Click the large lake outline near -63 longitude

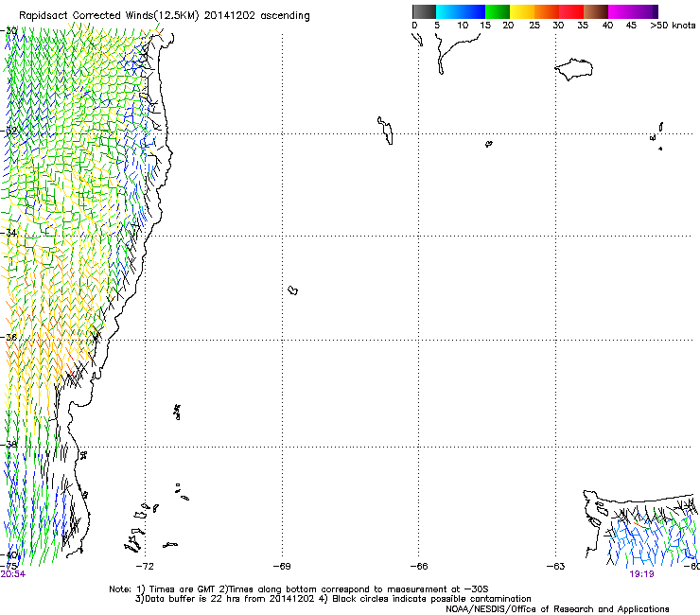573,69
